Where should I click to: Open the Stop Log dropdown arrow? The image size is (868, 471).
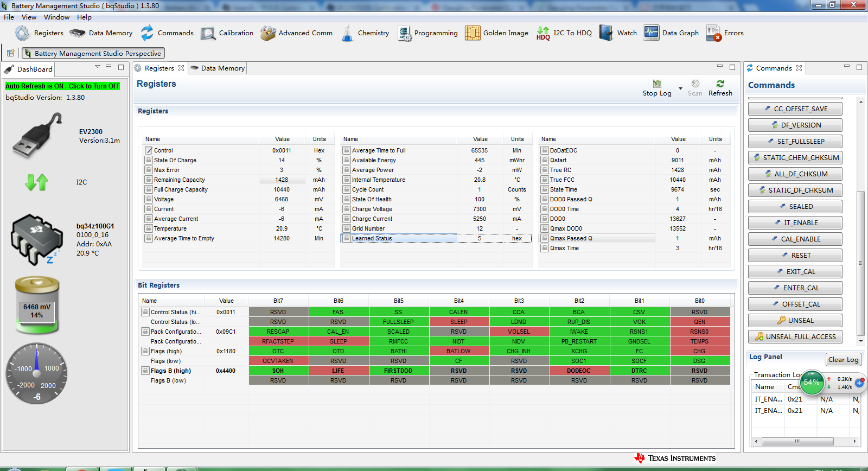(680, 88)
